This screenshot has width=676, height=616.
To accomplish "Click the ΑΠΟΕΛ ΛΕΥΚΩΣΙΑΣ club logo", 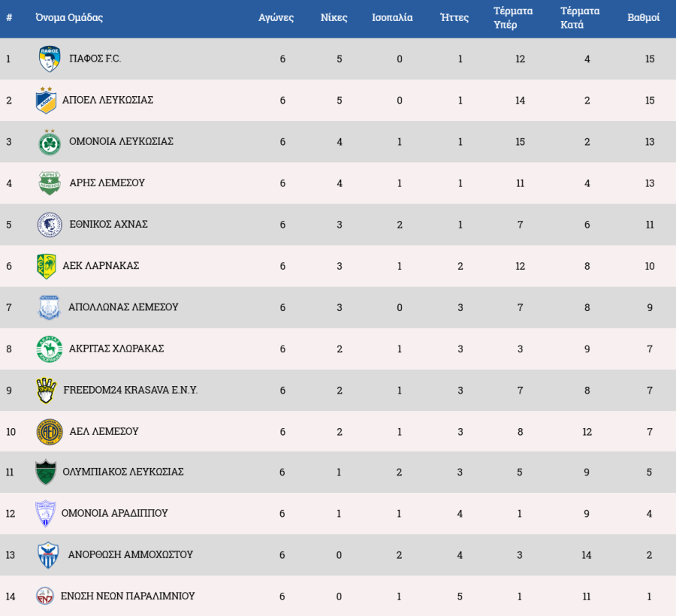I will pyautogui.click(x=47, y=101).
